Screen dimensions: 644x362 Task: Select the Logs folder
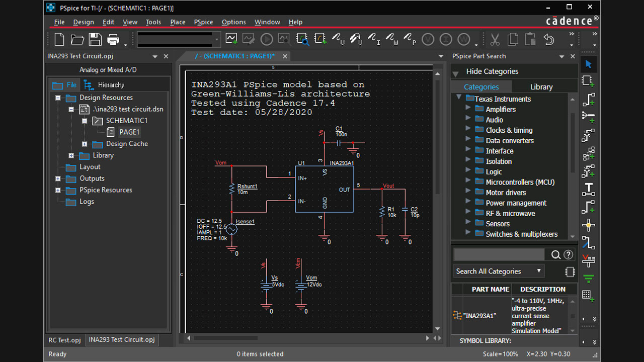(87, 202)
